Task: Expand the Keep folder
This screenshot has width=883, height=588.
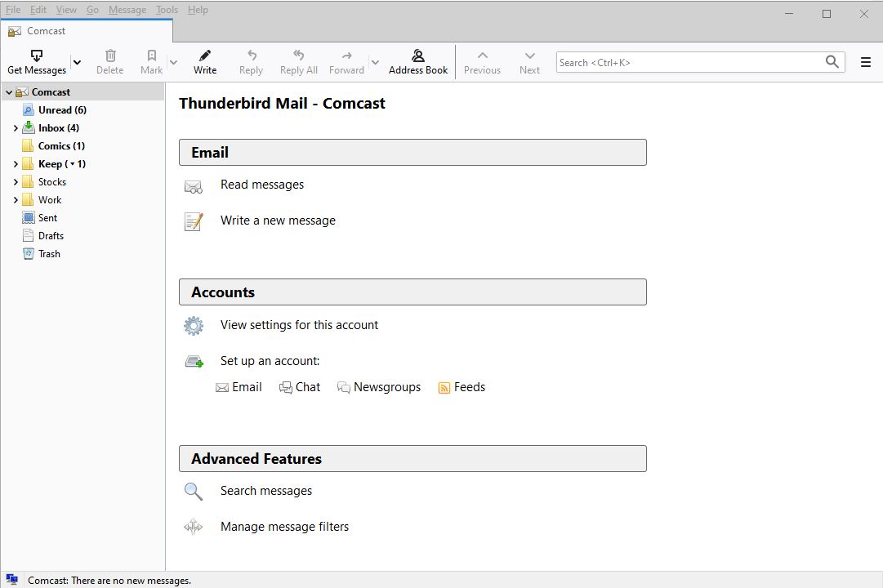Action: (x=16, y=164)
